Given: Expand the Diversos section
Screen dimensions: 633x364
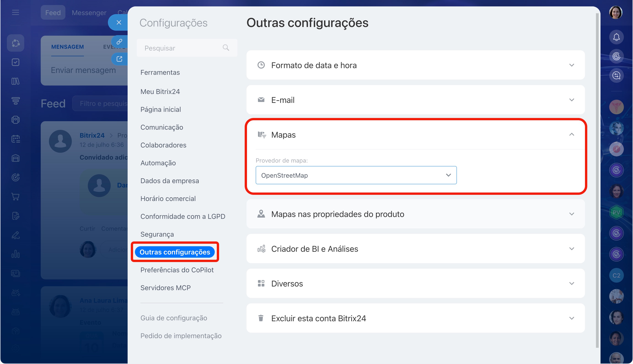Looking at the screenshot, I should click(415, 284).
